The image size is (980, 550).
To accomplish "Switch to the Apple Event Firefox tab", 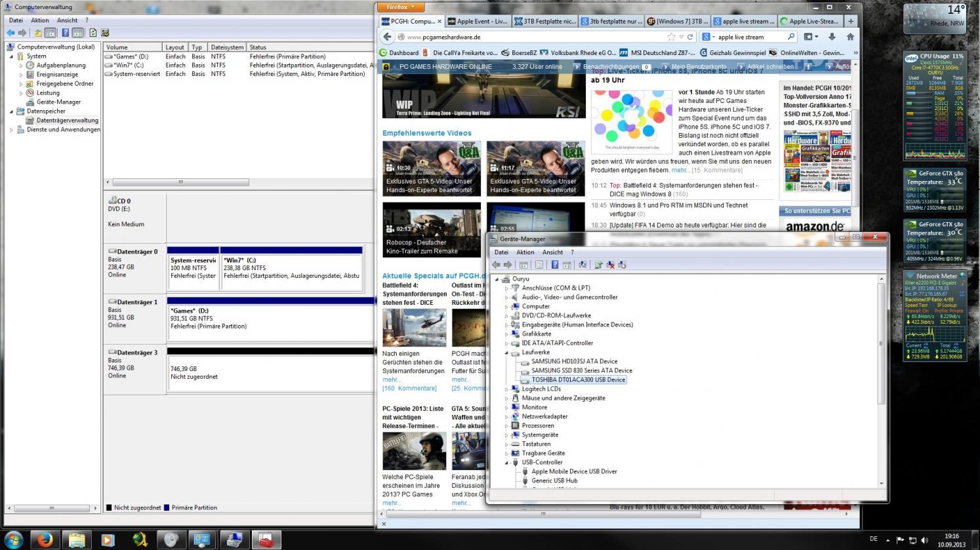I will [x=477, y=21].
